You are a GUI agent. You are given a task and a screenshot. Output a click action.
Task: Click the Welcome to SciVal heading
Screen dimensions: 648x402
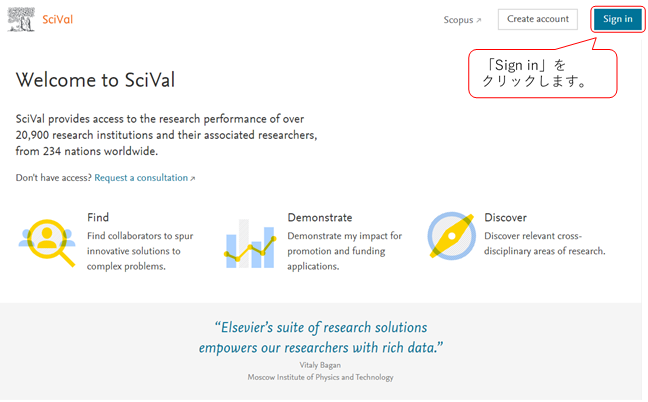point(95,81)
